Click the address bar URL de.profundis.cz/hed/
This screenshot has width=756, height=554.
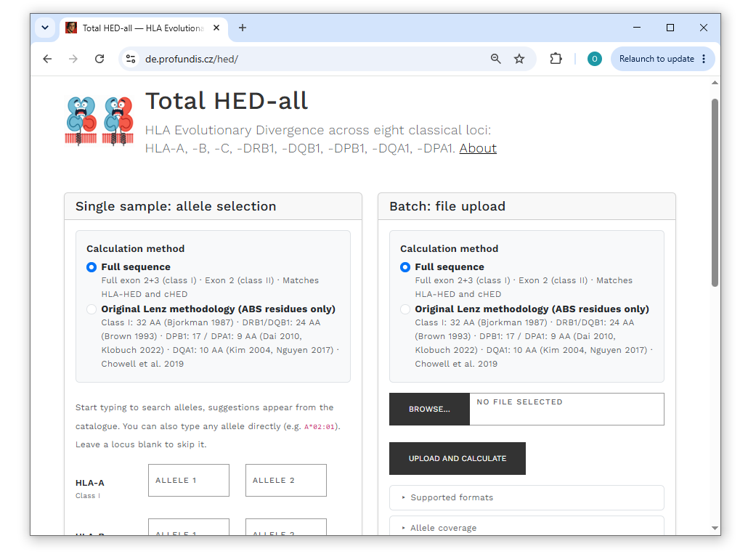pos(192,59)
